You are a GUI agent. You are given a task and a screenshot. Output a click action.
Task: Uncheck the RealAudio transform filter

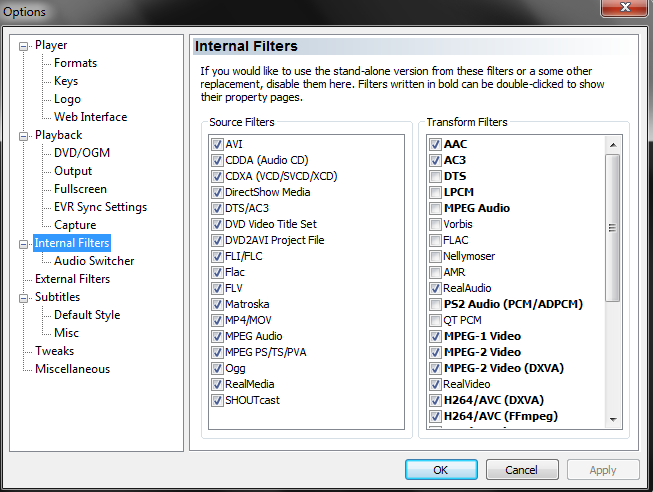(x=435, y=288)
